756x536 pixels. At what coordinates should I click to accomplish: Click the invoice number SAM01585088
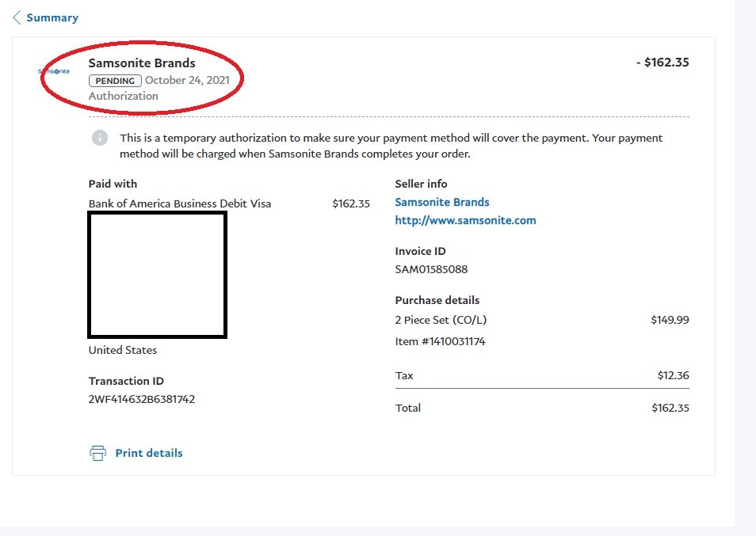(431, 269)
